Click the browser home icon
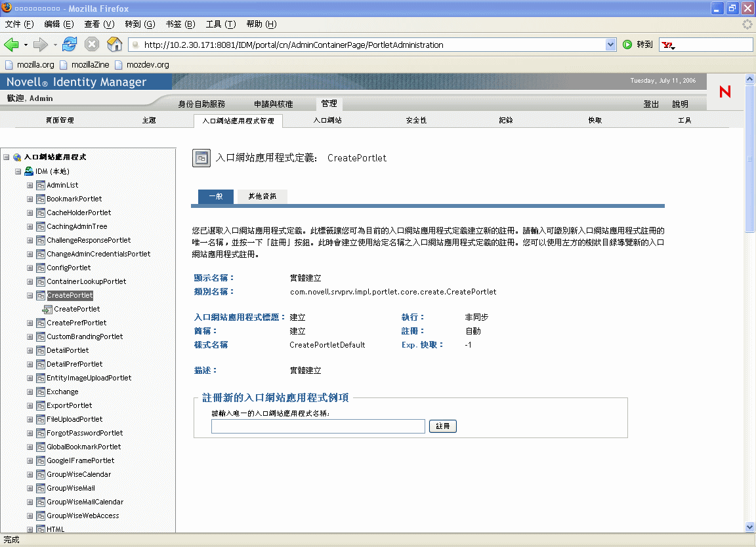The width and height of the screenshot is (756, 547). [x=114, y=45]
